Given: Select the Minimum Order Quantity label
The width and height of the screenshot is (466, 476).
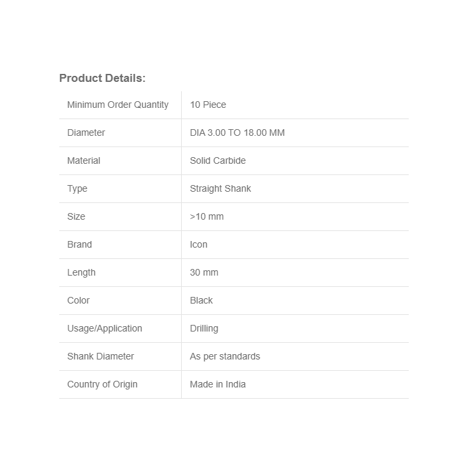Looking at the screenshot, I should point(118,105).
